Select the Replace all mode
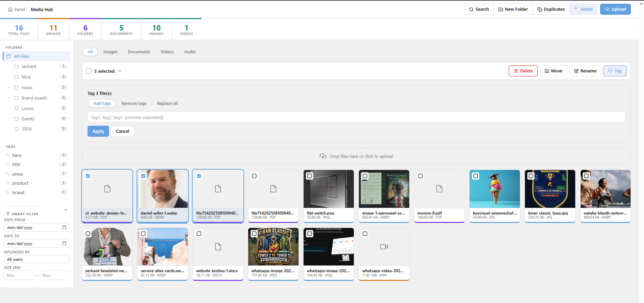The width and height of the screenshot is (644, 303). pos(167,104)
